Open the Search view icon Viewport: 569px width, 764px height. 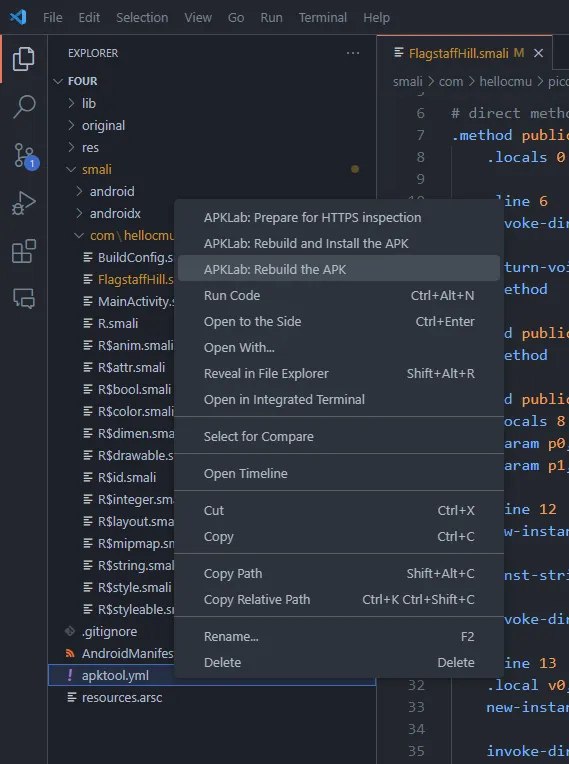(x=23, y=107)
